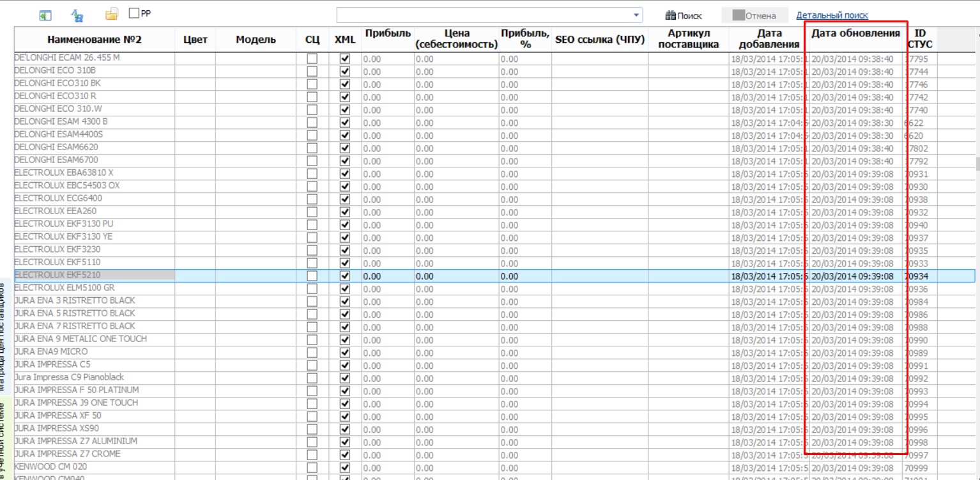Select the ELECTROLUX ELM5100 GR row name
980x480 pixels.
(65, 288)
